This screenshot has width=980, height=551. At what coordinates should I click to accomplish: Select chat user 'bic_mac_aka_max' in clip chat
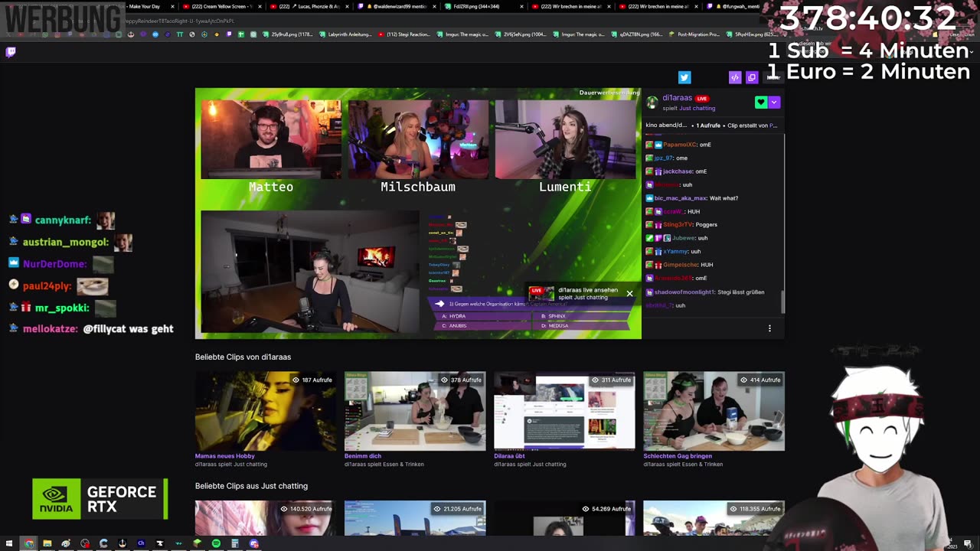tap(681, 198)
